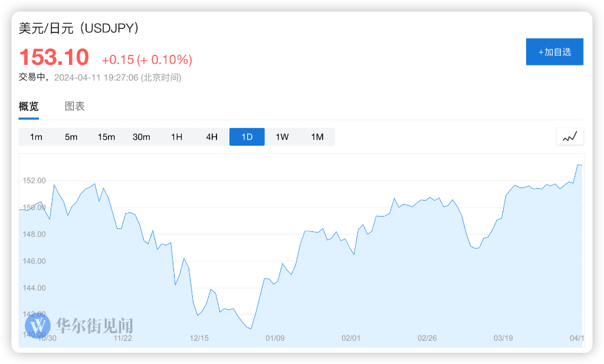Open the 图表 tab

75,107
